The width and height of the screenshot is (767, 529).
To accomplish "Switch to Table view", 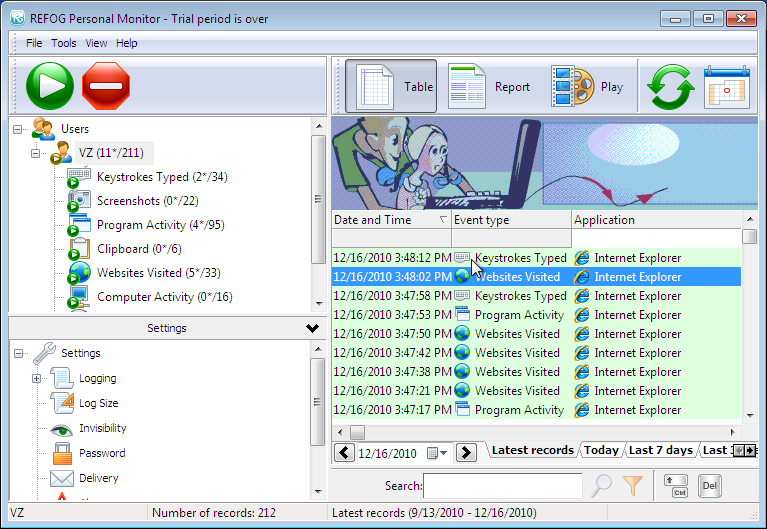I will pos(391,86).
